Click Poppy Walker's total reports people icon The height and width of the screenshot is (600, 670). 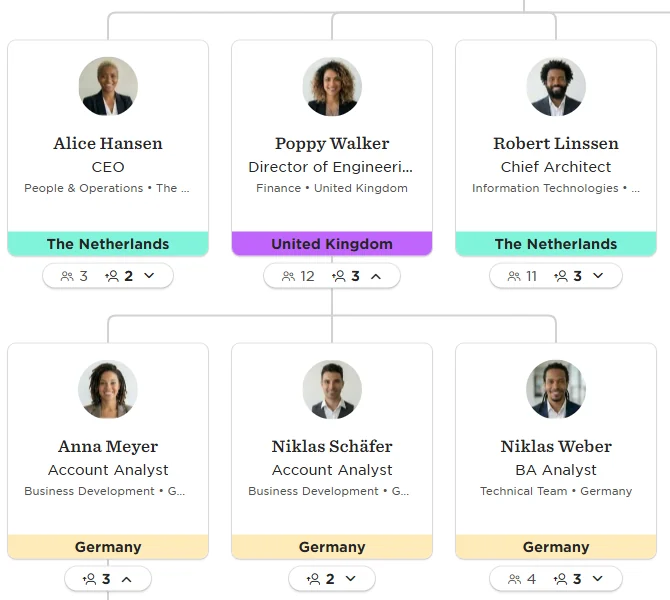pos(288,276)
